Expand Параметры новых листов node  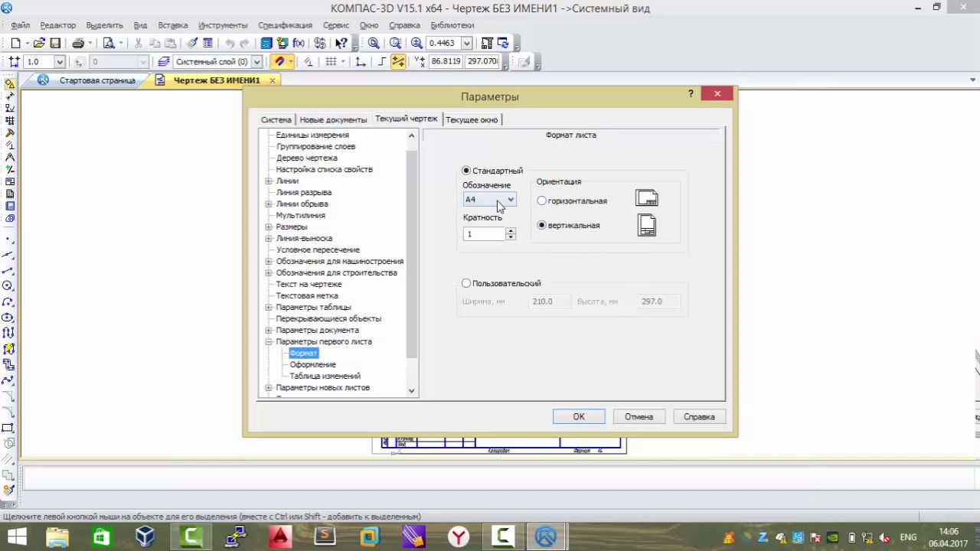pyautogui.click(x=269, y=388)
